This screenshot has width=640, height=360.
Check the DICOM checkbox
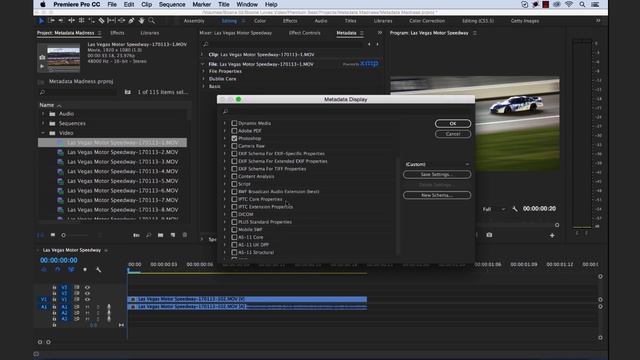(x=234, y=214)
